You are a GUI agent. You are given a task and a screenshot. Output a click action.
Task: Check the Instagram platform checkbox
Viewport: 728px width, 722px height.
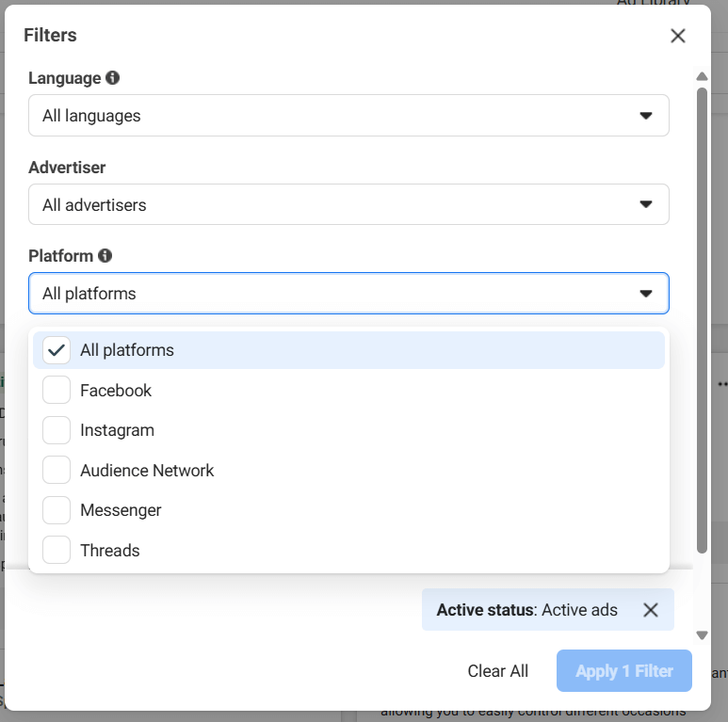(57, 430)
